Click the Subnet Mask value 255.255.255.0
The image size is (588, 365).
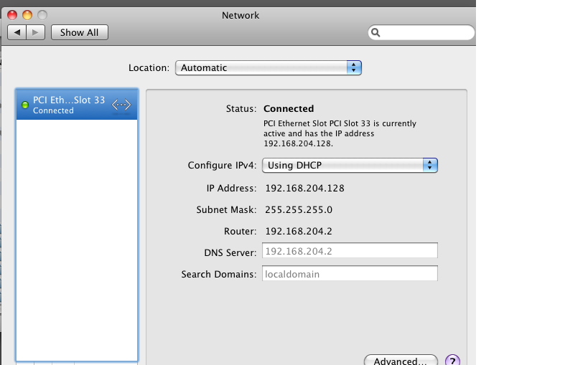point(299,210)
